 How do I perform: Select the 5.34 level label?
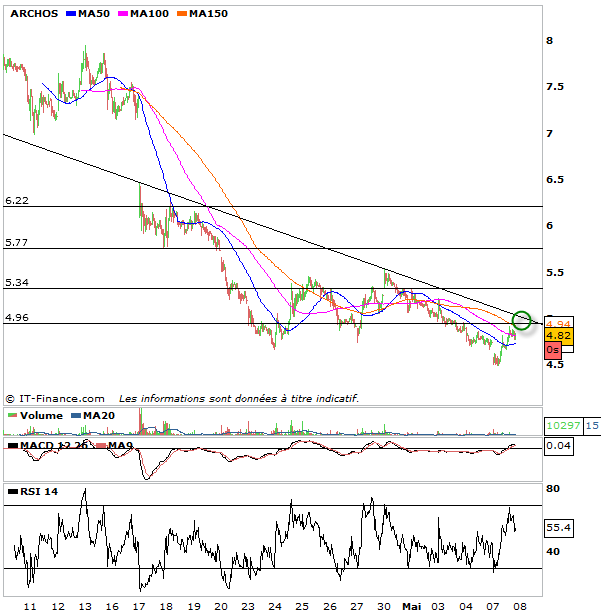click(x=17, y=283)
